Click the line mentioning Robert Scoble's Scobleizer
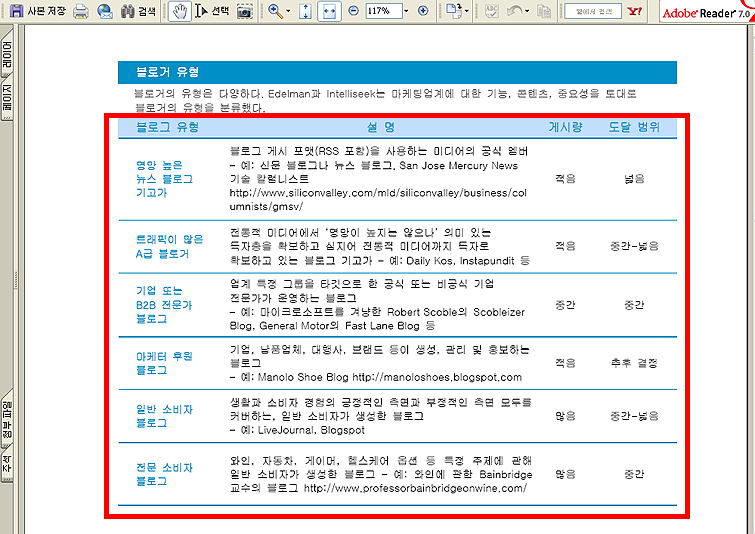The height and width of the screenshot is (534, 755). click(x=377, y=312)
